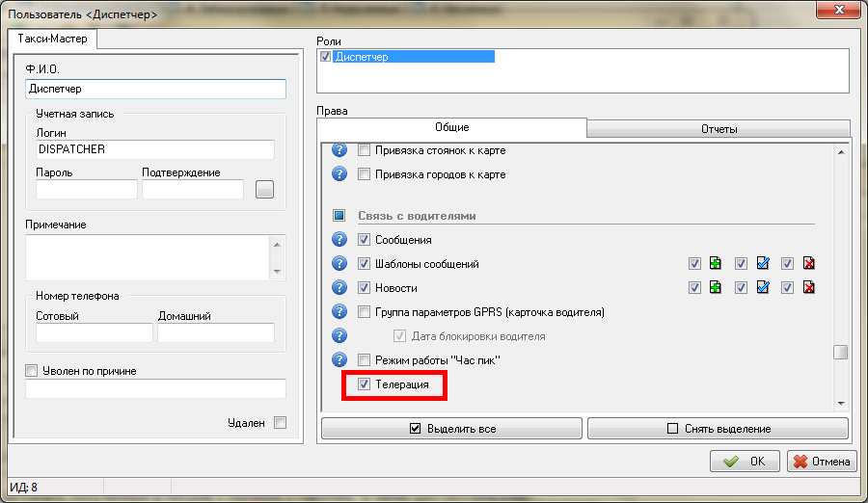The width and height of the screenshot is (868, 503).
Task: Enable the Уволен по причине checkbox
Action: [32, 371]
